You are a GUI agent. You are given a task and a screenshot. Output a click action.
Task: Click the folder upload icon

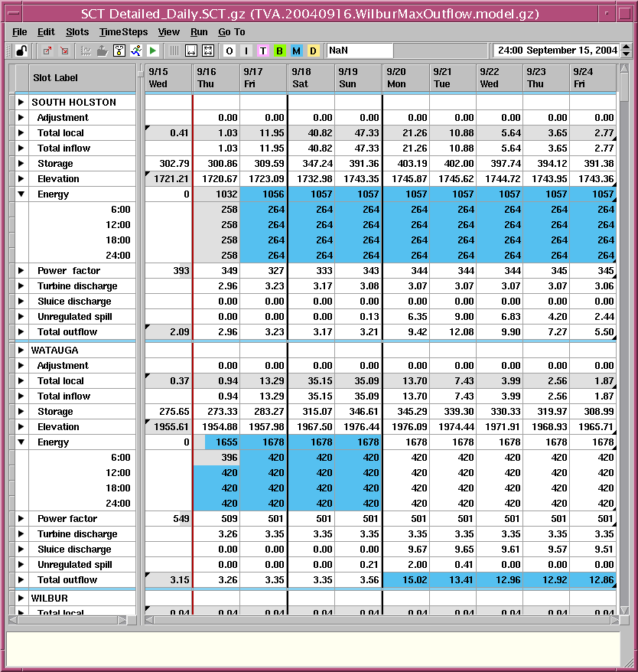tap(102, 51)
